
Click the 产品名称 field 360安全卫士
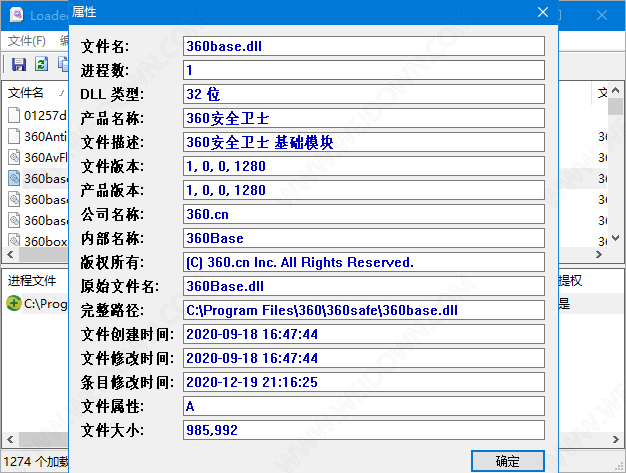(364, 118)
